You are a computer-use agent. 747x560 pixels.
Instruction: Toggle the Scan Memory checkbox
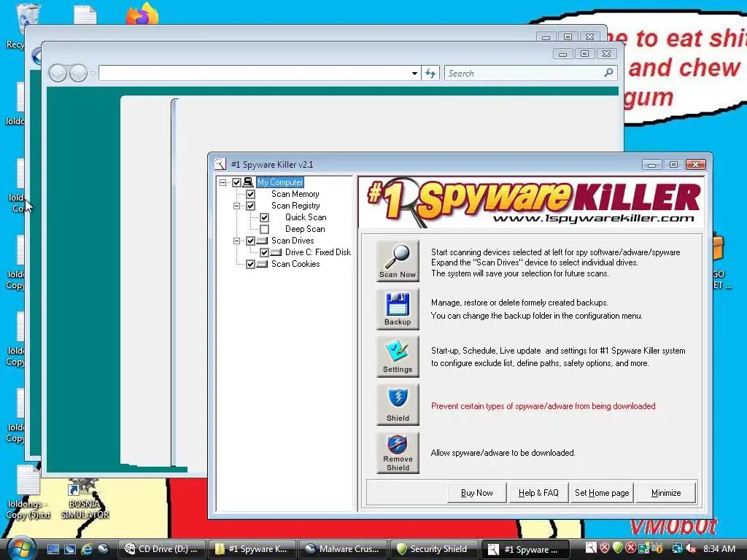(250, 194)
